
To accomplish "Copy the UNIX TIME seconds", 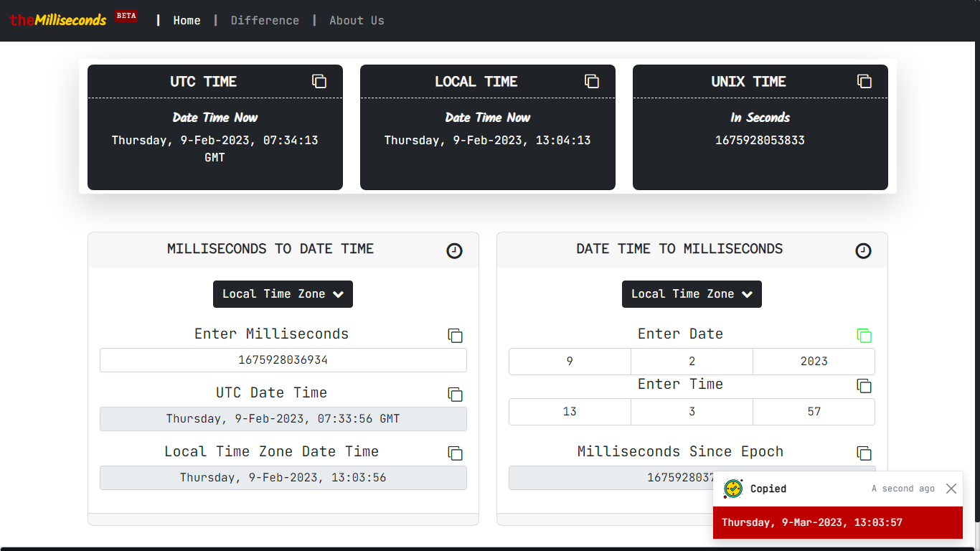I will [864, 81].
